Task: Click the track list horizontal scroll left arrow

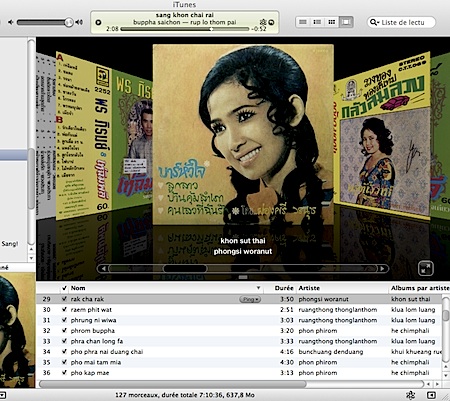Action: 428,384
